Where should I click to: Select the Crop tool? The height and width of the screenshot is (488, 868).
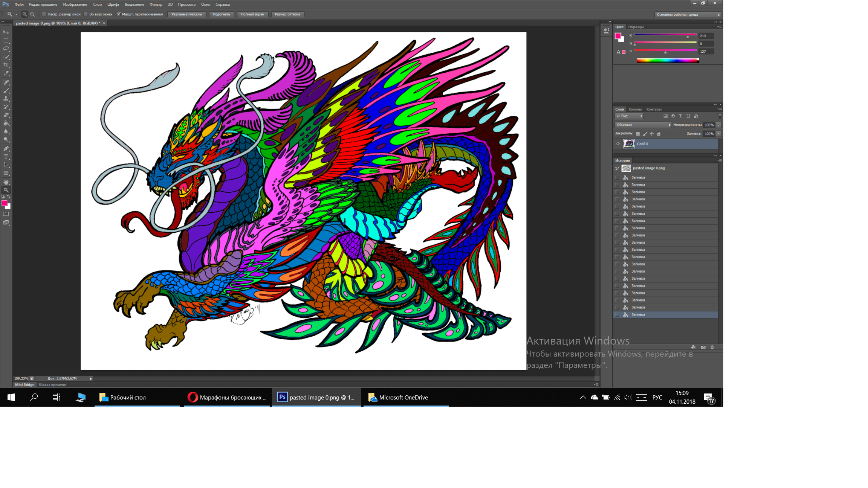pos(6,65)
